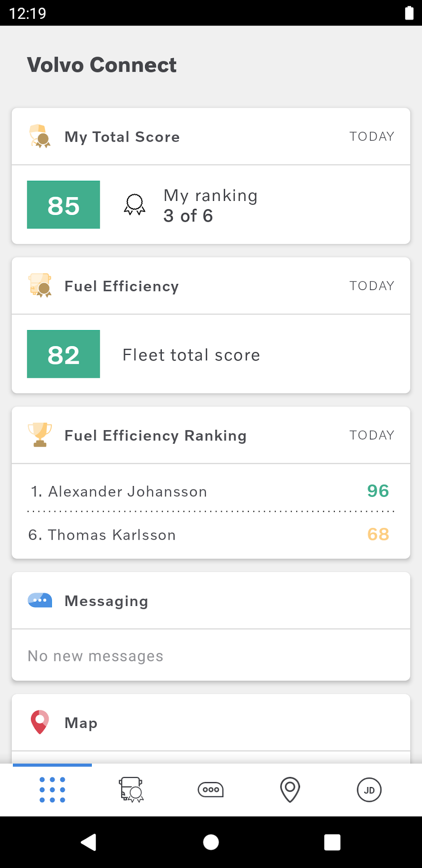Tap the green 82 fleet score tile
The width and height of the screenshot is (422, 868).
tap(63, 354)
